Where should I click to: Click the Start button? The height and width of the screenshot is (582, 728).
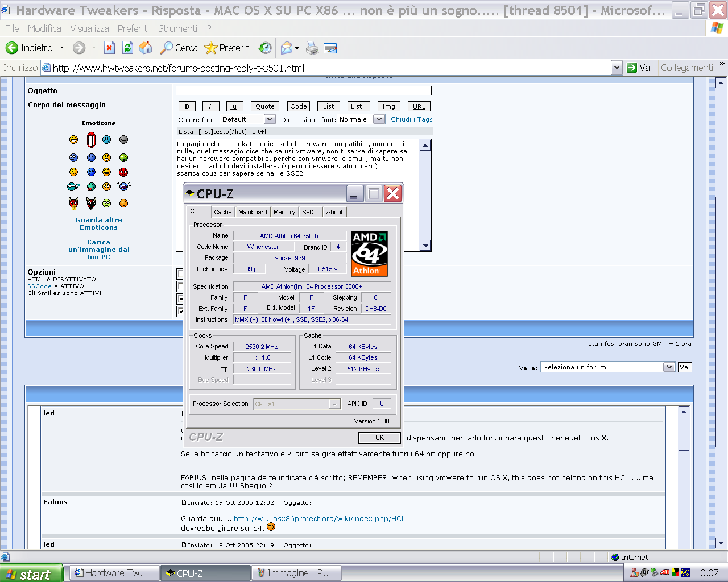[31, 573]
